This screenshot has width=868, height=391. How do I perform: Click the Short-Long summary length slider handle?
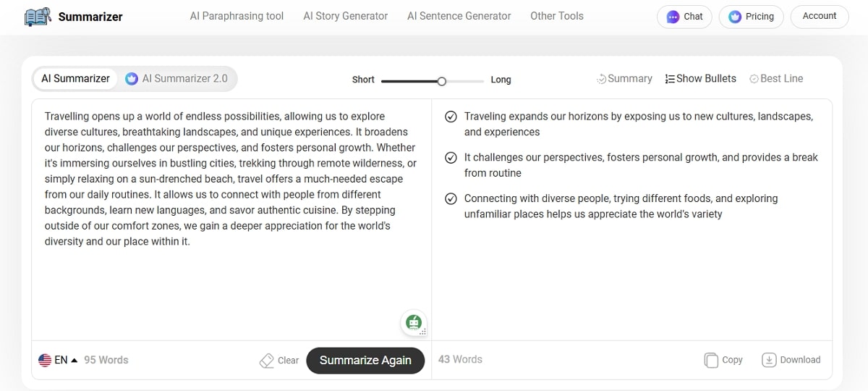click(442, 81)
